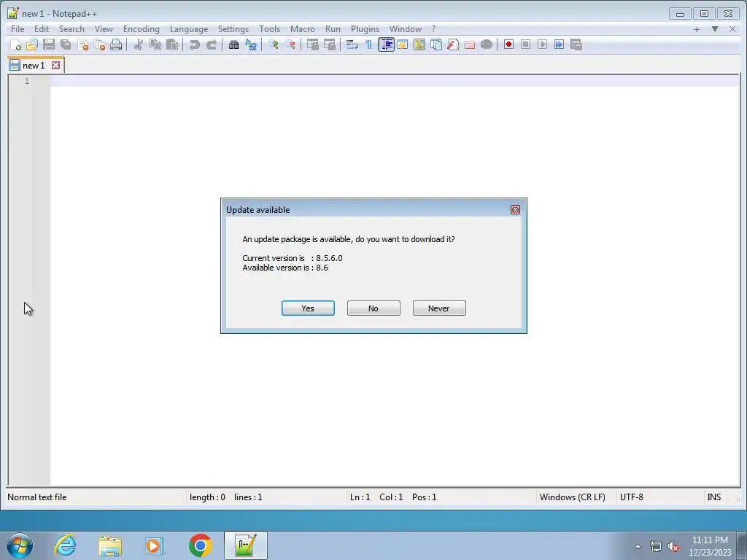
Task: Click the Zoom In magnifier icon
Action: 273,44
